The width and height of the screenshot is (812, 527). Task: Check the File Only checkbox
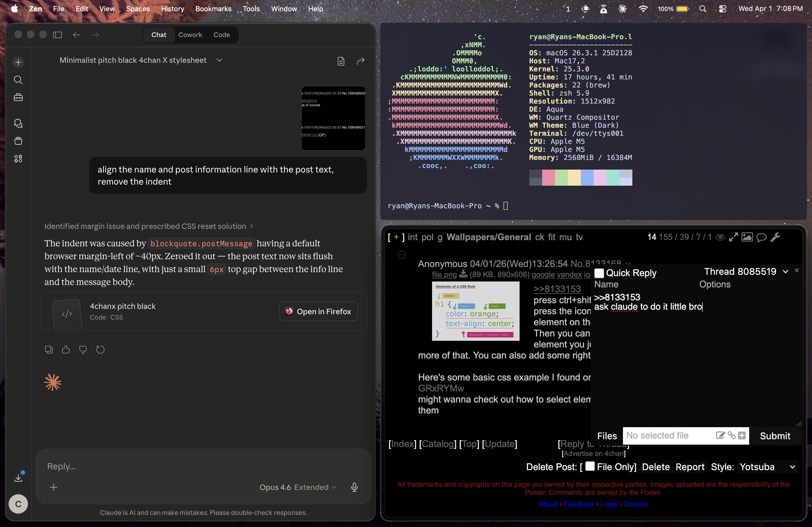pos(590,466)
